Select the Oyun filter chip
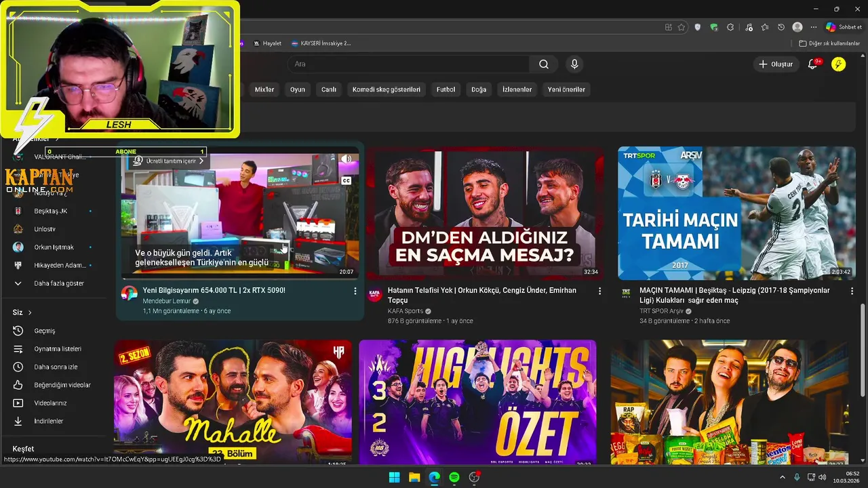The height and width of the screenshot is (488, 868). [298, 89]
